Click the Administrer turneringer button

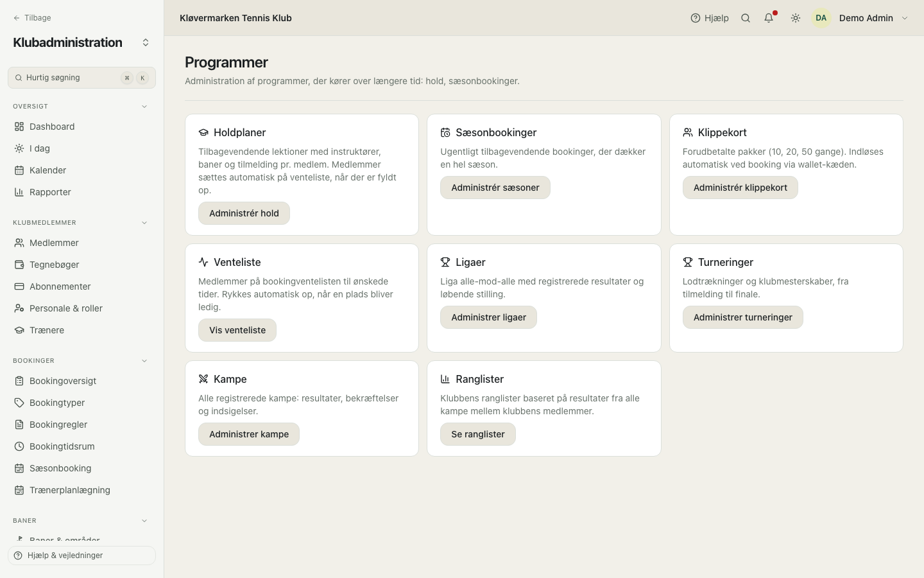(743, 317)
